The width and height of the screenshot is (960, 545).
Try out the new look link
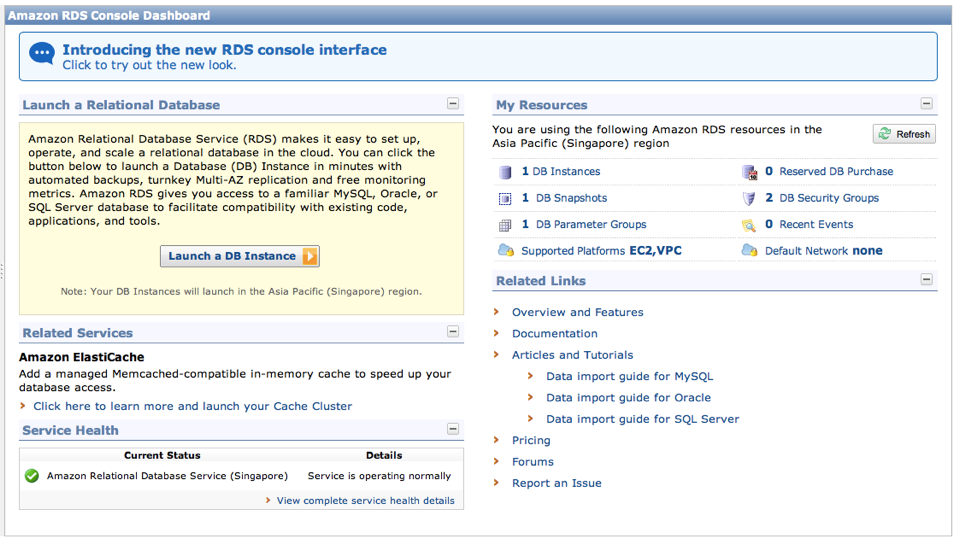(149, 65)
